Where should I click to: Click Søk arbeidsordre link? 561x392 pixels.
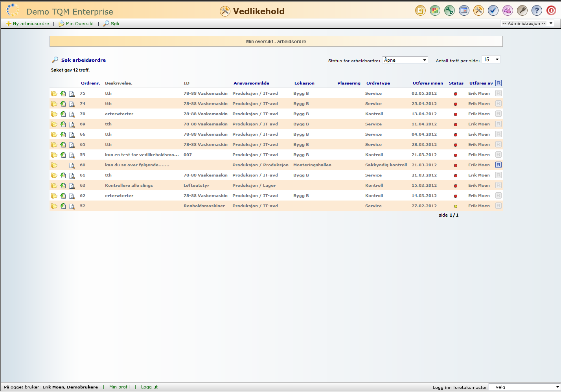(x=83, y=60)
